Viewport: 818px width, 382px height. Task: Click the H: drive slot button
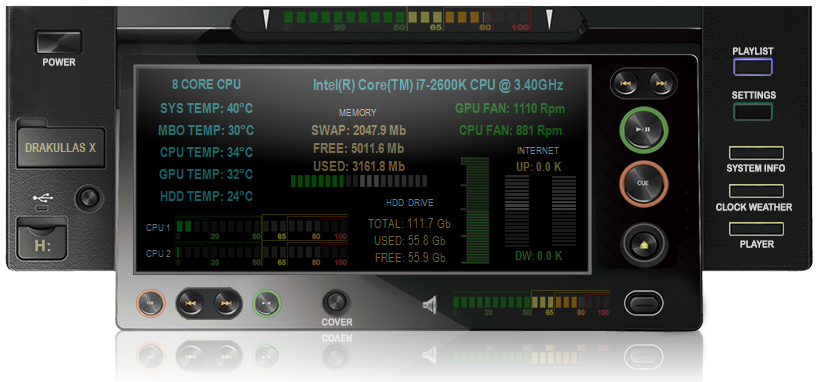(42, 238)
